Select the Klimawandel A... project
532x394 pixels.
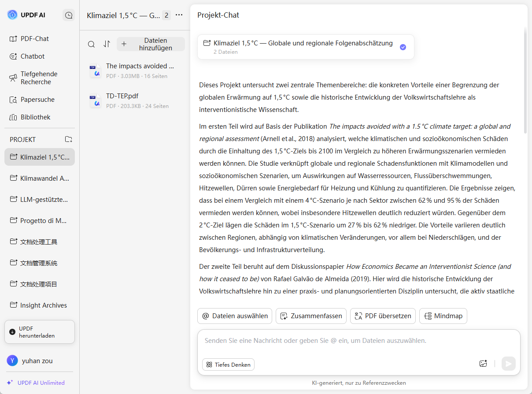40,178
